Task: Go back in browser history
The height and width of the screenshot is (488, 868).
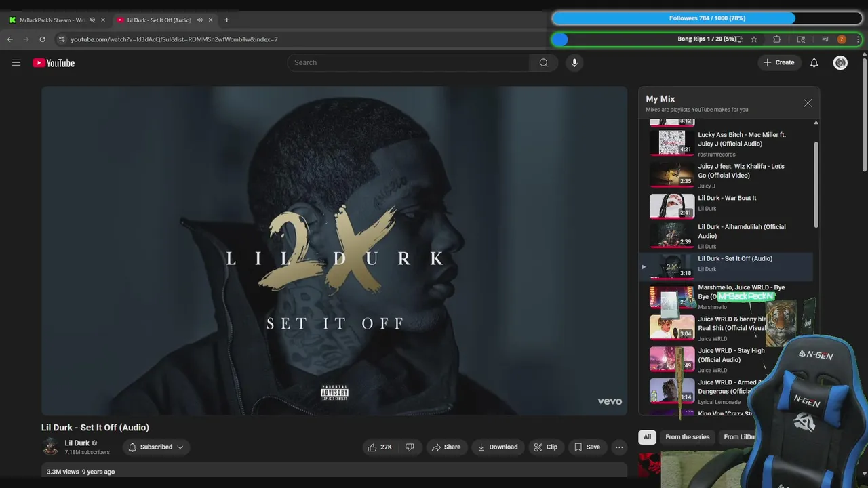Action: tap(9, 39)
